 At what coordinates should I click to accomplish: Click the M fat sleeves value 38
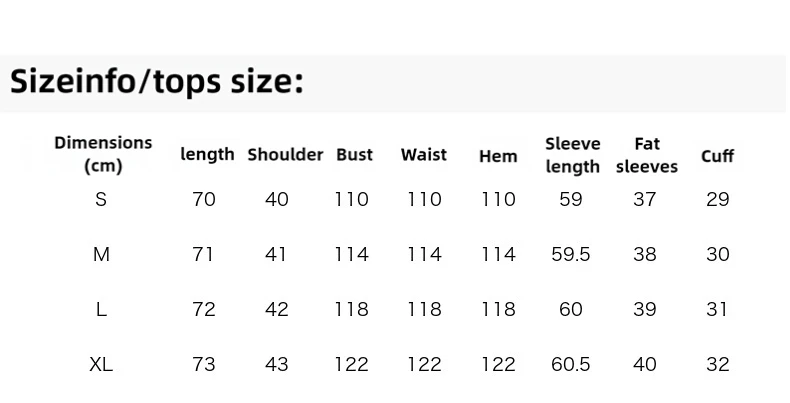coord(645,254)
